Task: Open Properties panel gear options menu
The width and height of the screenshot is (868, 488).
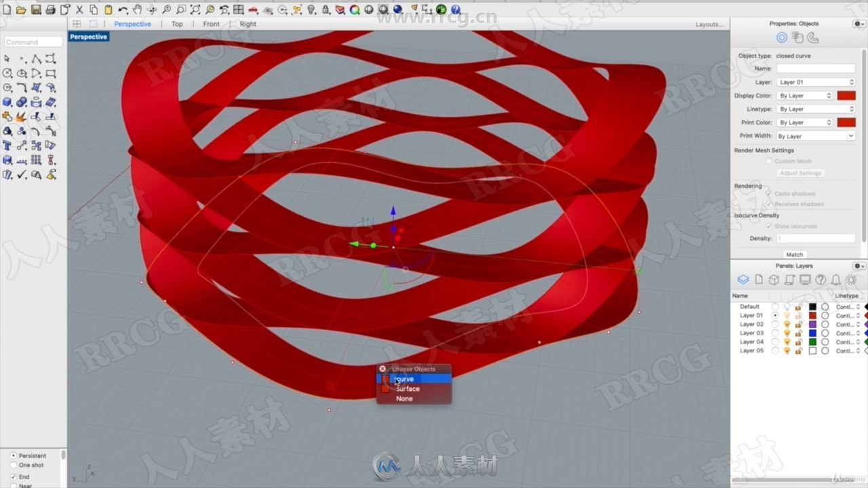Action: (858, 23)
